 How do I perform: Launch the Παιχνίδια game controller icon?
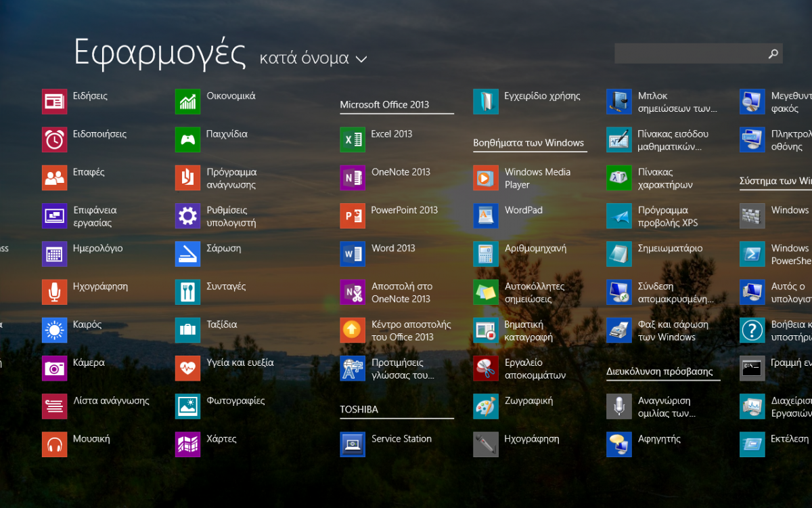pos(187,140)
